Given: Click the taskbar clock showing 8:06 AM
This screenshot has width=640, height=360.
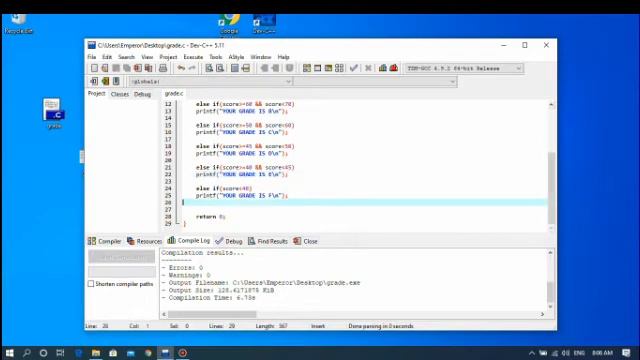Looking at the screenshot, I should pos(602,353).
